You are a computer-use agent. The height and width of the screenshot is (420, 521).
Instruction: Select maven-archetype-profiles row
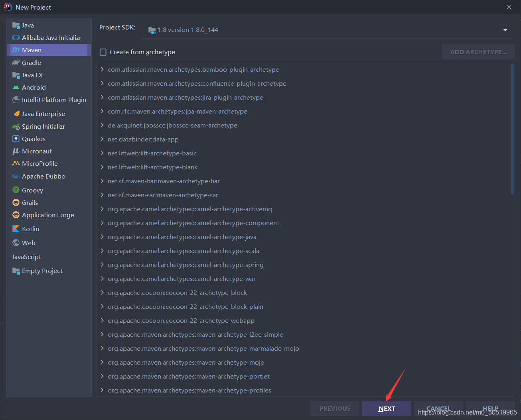tap(305, 390)
